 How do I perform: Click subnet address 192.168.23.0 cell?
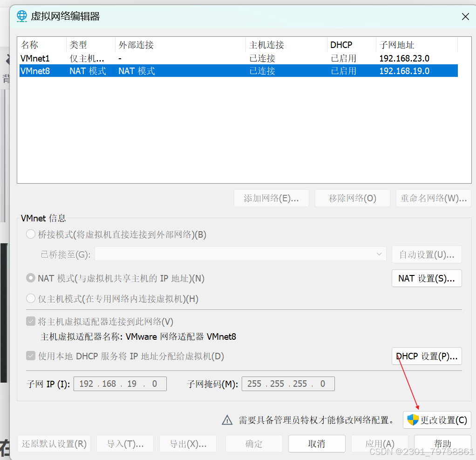pos(404,58)
